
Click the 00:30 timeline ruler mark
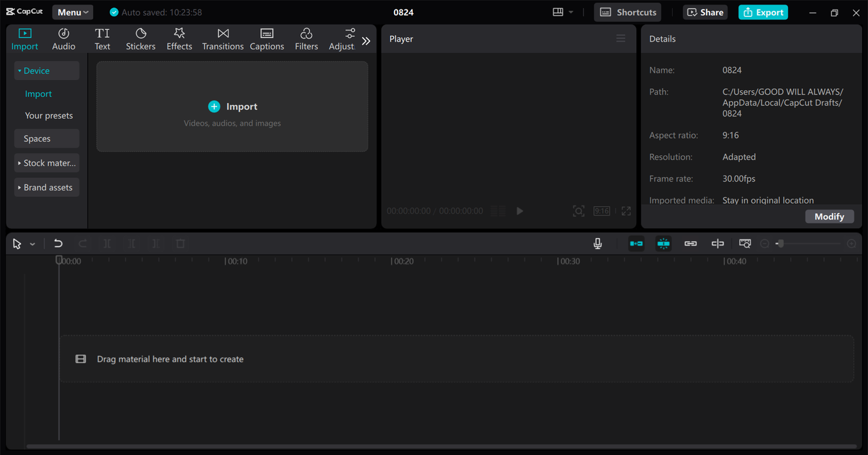pos(568,261)
